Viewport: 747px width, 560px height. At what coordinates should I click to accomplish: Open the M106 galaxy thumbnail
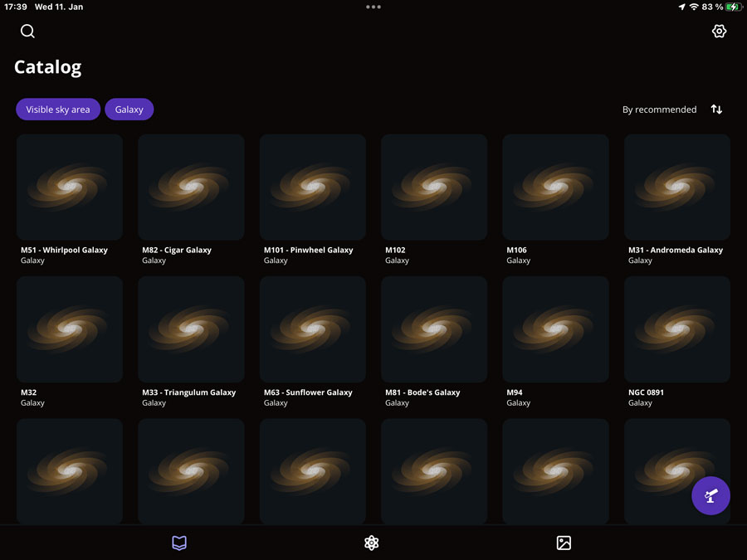click(x=555, y=187)
